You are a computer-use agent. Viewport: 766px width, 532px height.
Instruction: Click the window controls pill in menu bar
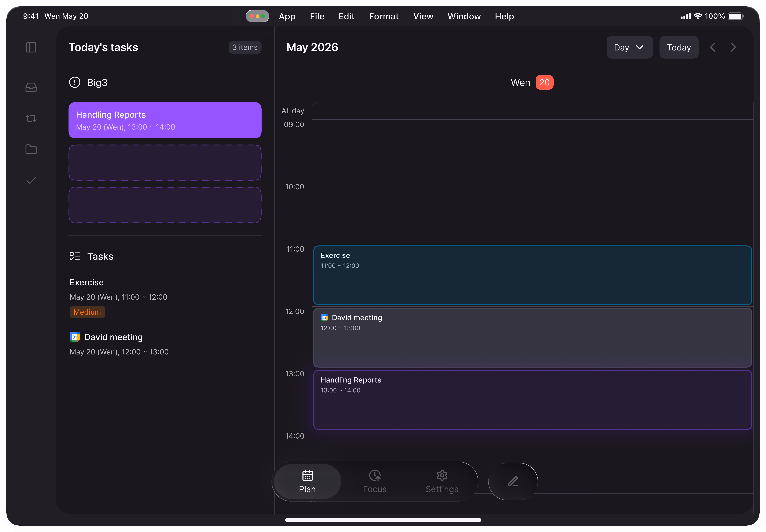[x=257, y=16]
